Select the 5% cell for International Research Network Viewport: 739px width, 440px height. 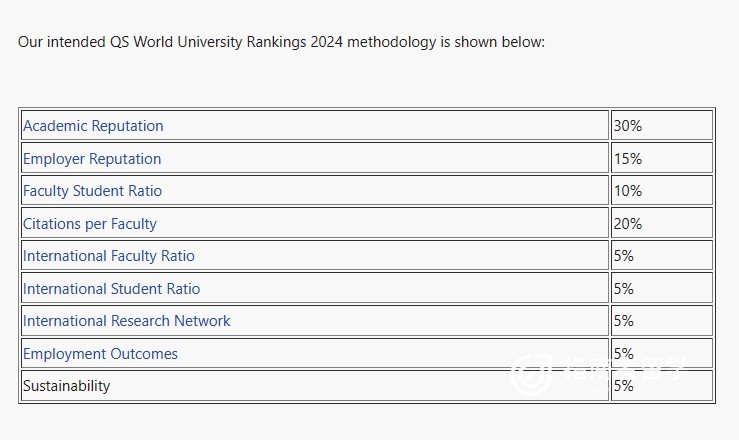click(x=662, y=320)
